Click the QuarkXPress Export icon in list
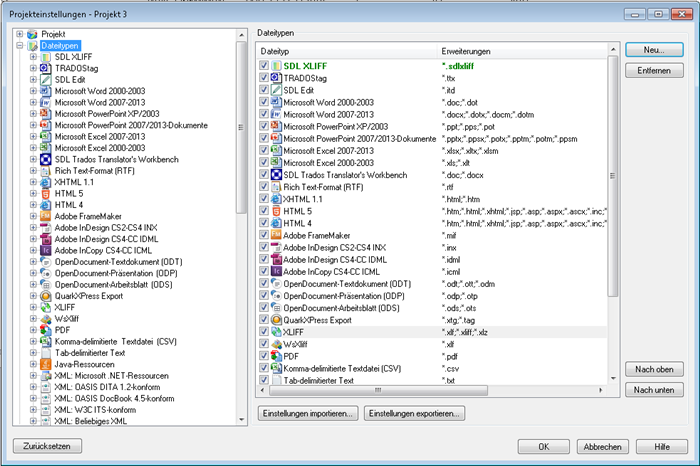 click(x=277, y=320)
